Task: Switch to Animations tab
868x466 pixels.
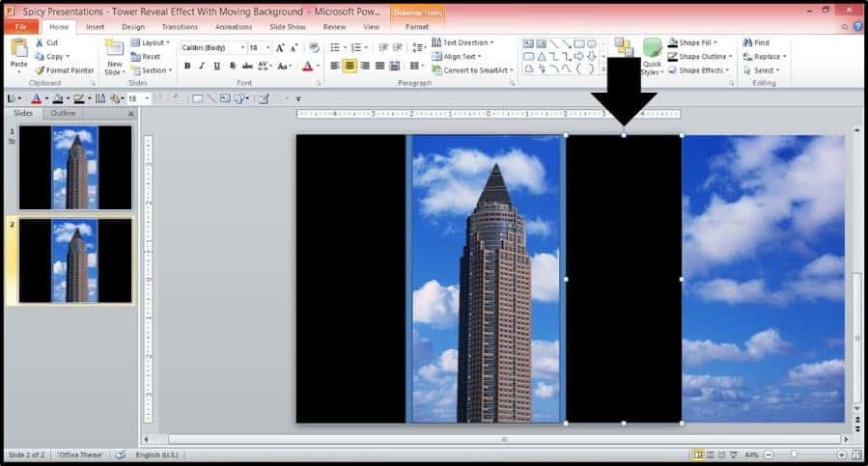Action: pos(234,27)
